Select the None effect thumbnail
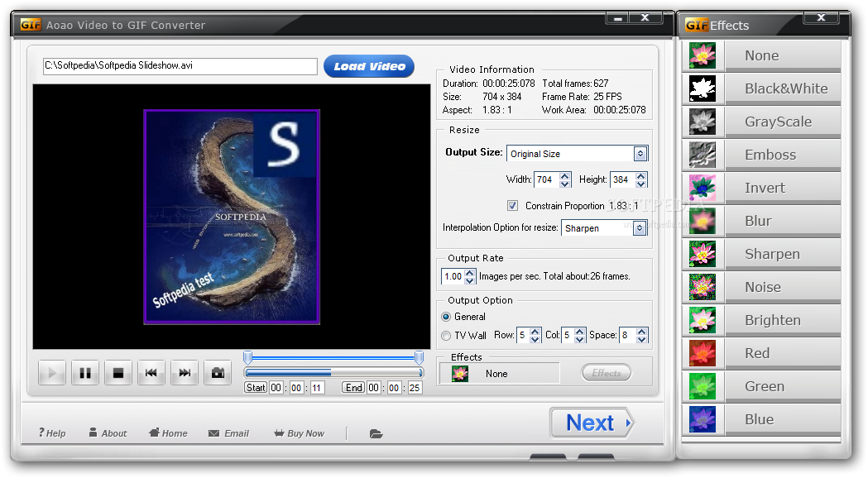Screen dimensions: 868x478 pyautogui.click(x=703, y=55)
